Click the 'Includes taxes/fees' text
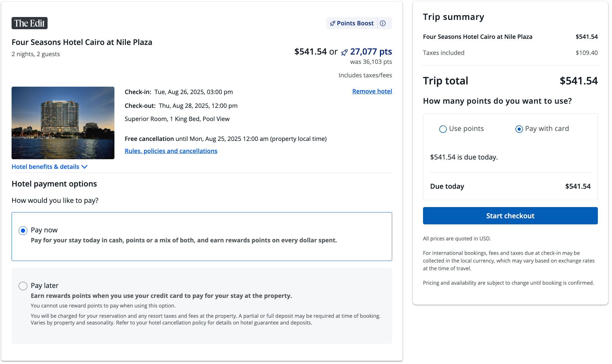 coord(365,75)
